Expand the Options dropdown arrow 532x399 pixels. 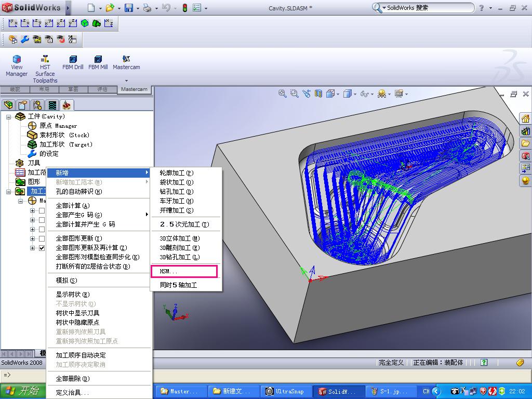pos(206,8)
